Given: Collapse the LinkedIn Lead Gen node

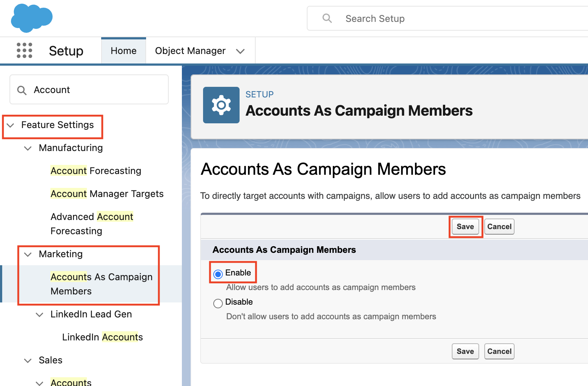Looking at the screenshot, I should pyautogui.click(x=39, y=314).
